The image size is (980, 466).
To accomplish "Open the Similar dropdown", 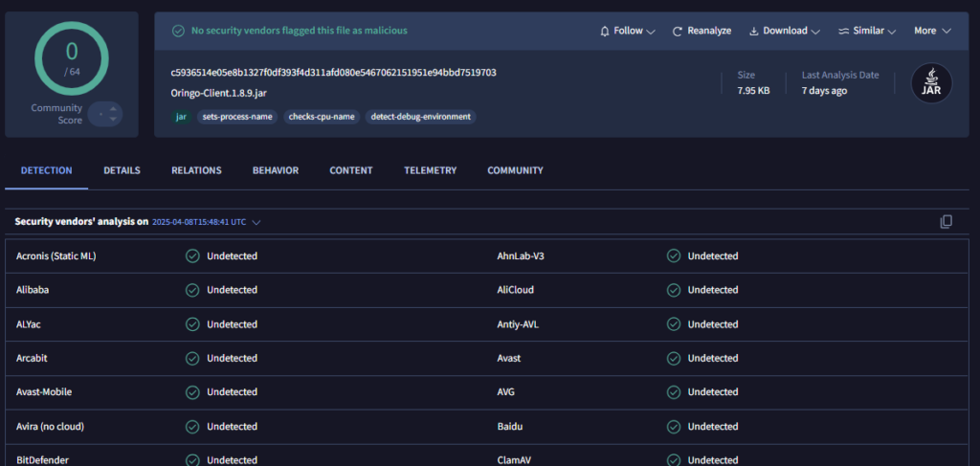I will click(x=866, y=31).
